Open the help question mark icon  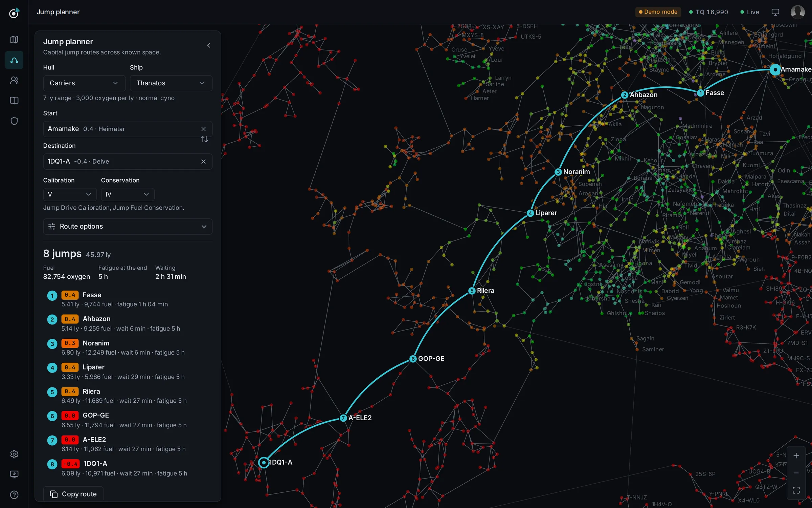14,495
